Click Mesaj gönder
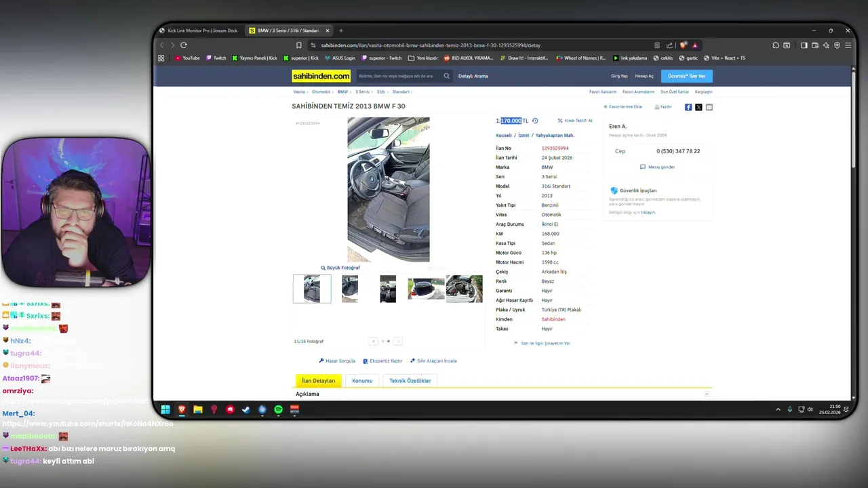The image size is (868, 488). coord(658,167)
